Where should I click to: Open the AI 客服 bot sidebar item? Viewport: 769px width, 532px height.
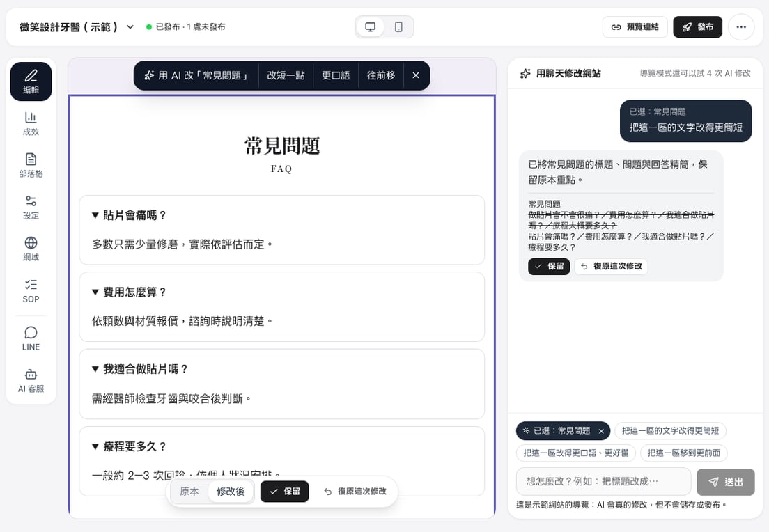coord(31,380)
